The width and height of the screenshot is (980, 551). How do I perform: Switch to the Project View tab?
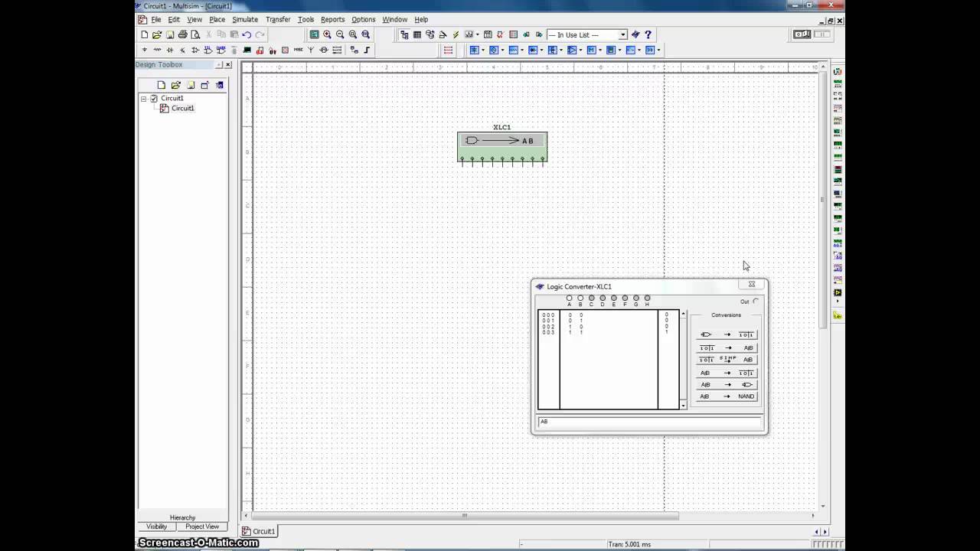(x=202, y=527)
